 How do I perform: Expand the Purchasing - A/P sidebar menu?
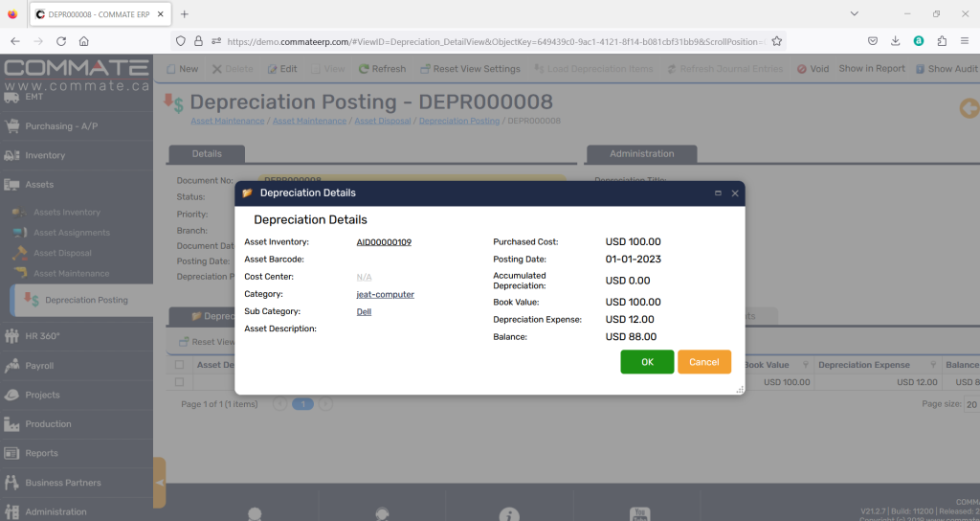[61, 125]
